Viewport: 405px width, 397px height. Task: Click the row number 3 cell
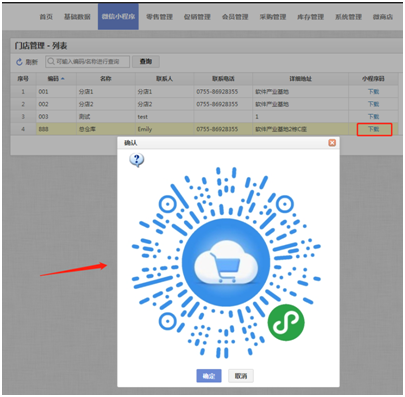pos(23,116)
